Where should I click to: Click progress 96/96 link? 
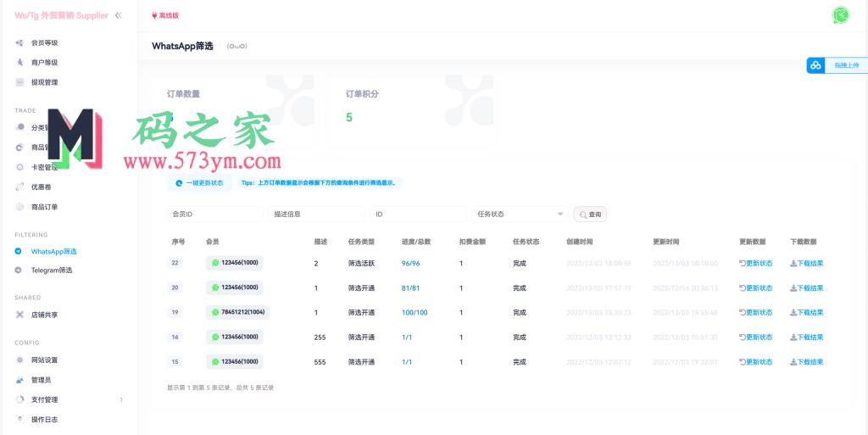[x=411, y=264]
